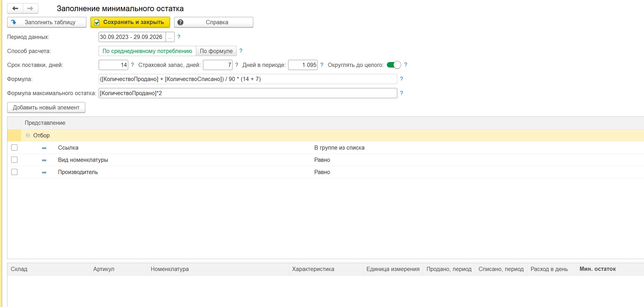Show hint for calculation method

241,51
